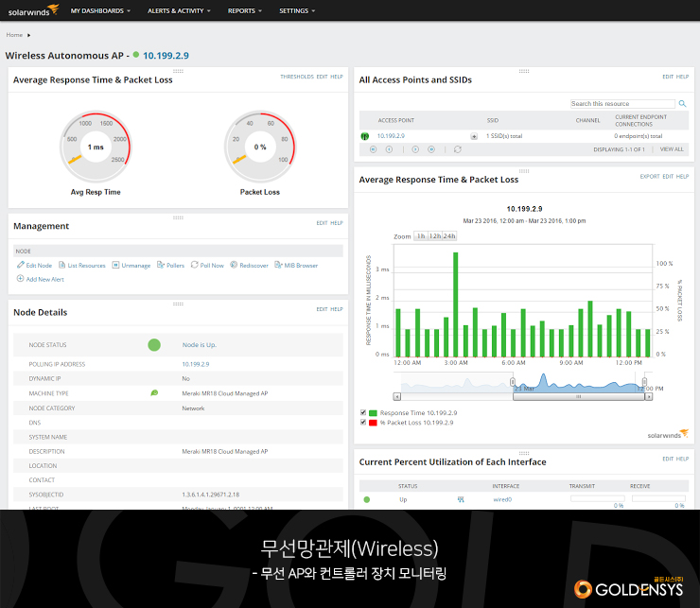Click the wired0 green Up status dot

click(366, 499)
